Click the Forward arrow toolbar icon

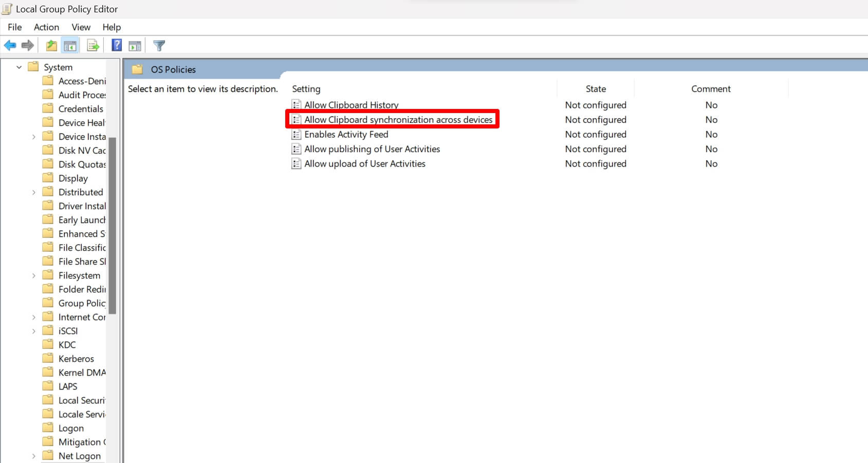point(28,46)
